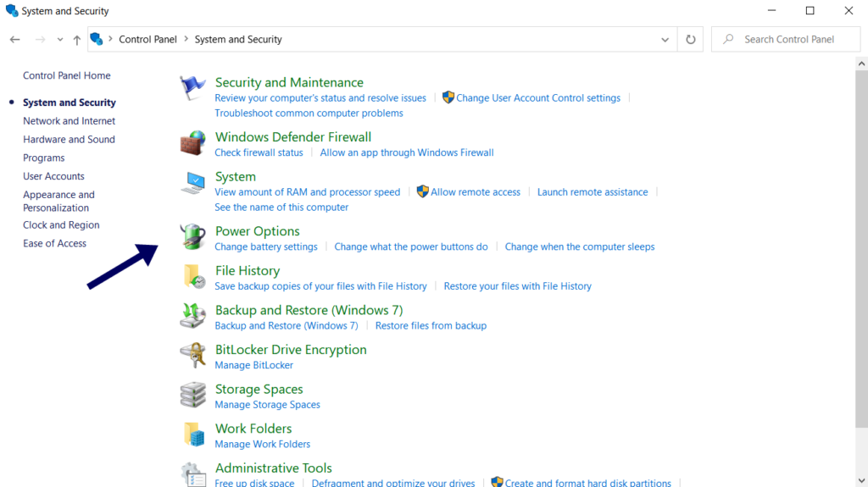This screenshot has height=487, width=868.
Task: Open Troubleshoot common computer problems
Action: click(x=309, y=113)
